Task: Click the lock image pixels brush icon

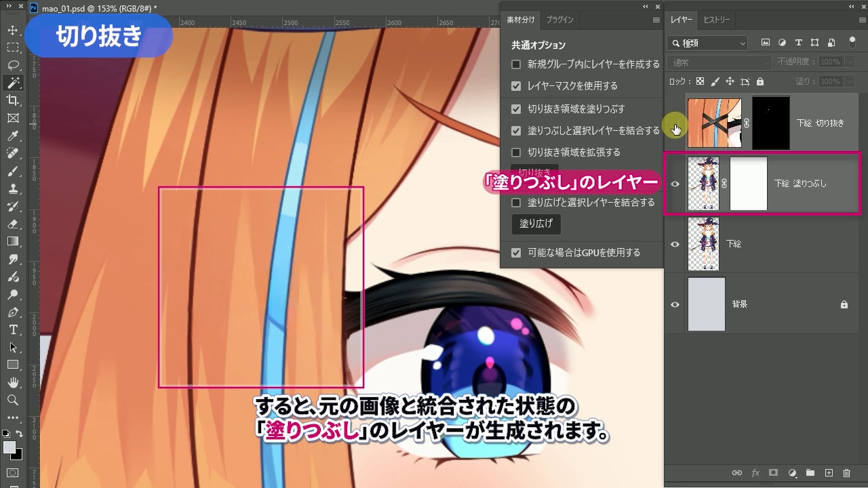Action: [x=715, y=81]
